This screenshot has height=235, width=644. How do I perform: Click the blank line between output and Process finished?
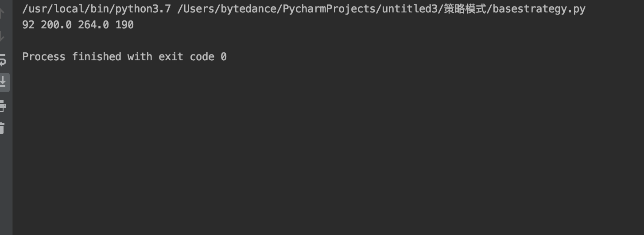click(328, 41)
